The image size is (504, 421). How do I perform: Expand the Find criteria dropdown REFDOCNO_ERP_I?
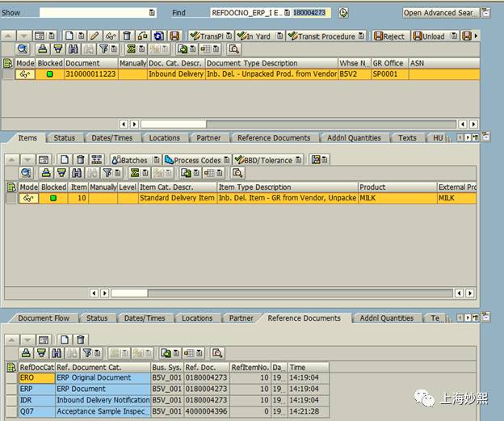click(x=285, y=13)
